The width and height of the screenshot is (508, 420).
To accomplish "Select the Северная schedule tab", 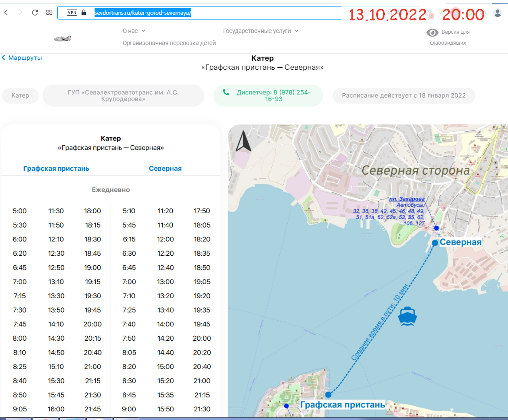I will click(165, 169).
